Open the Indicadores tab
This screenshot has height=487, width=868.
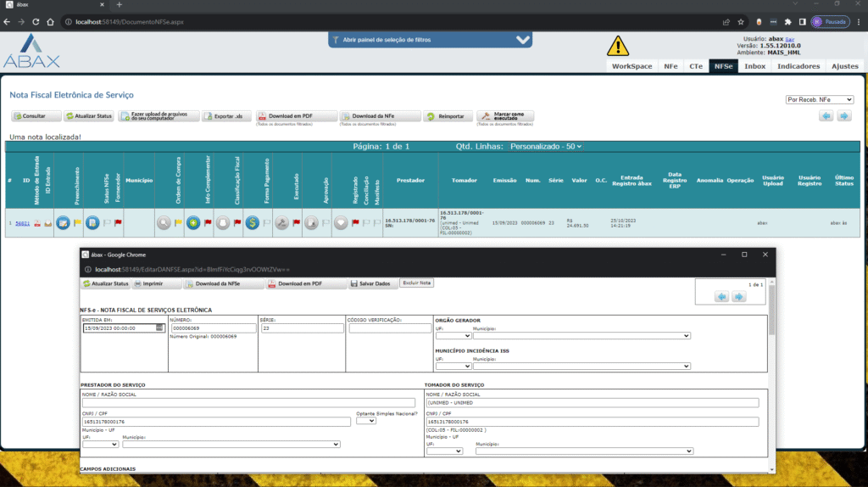[x=798, y=66]
